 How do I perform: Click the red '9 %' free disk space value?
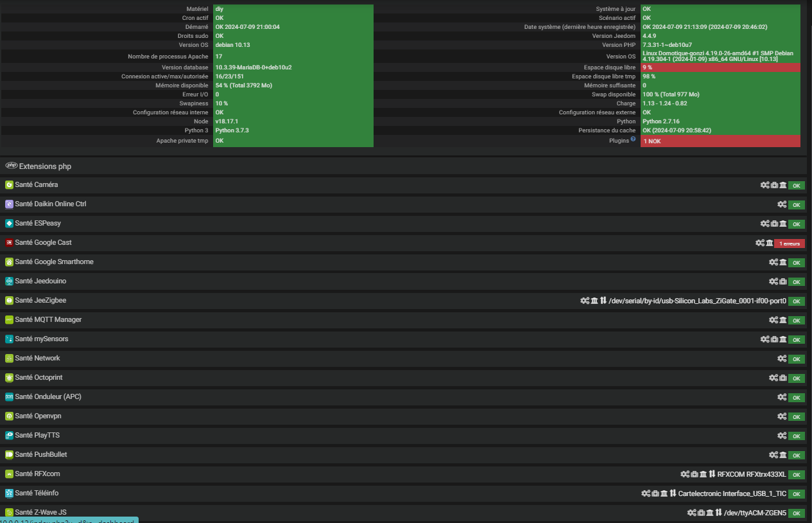[x=720, y=67]
